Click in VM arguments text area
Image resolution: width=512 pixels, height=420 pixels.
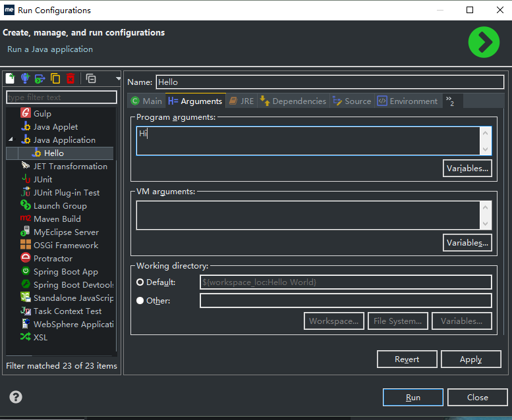pyautogui.click(x=308, y=215)
